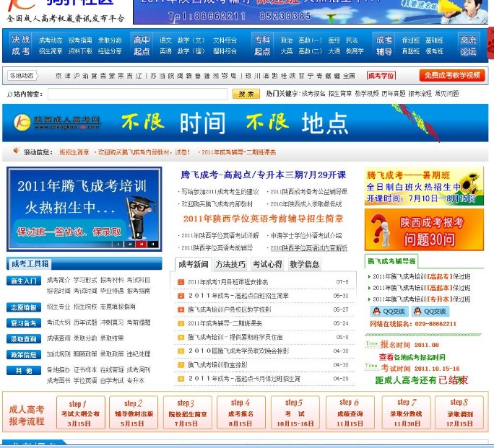Click the 政策信息 toolbox category
Screen dimensions: 494x448
(x=24, y=355)
